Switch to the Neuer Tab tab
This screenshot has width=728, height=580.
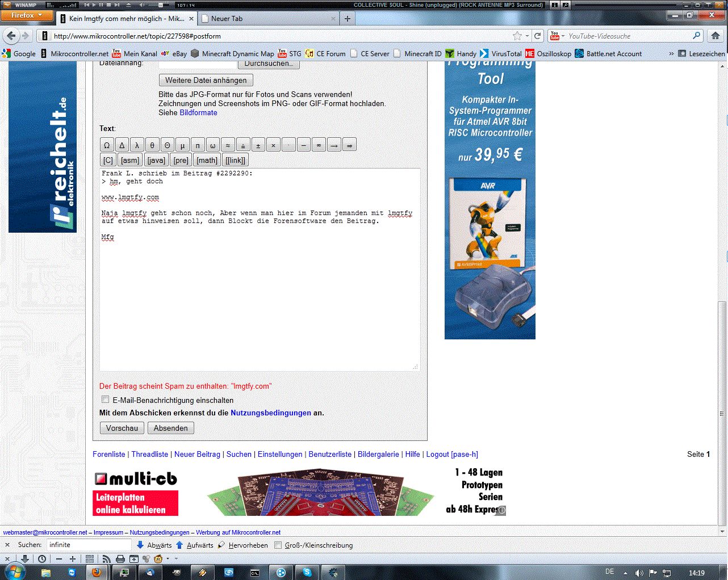(269, 19)
